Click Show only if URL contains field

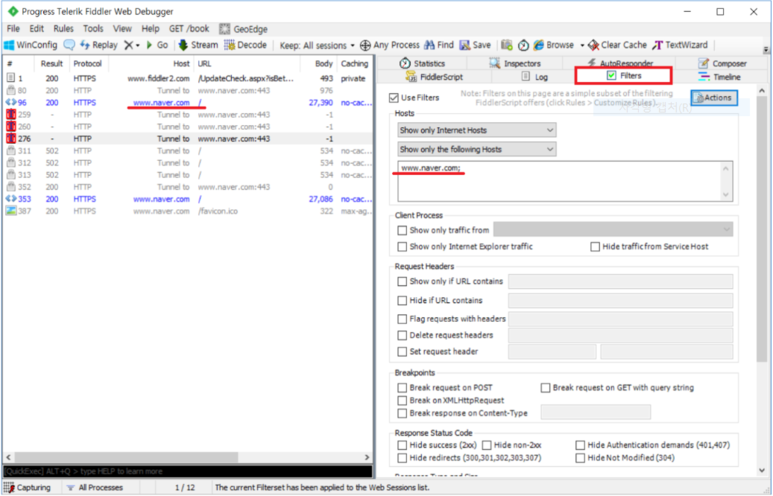pyautogui.click(x=620, y=282)
